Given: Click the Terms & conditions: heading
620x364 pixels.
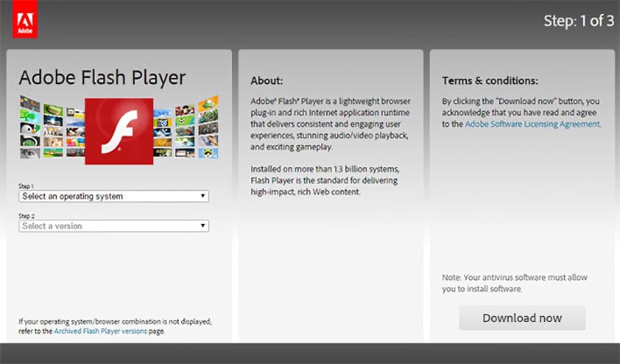Looking at the screenshot, I should (x=490, y=80).
